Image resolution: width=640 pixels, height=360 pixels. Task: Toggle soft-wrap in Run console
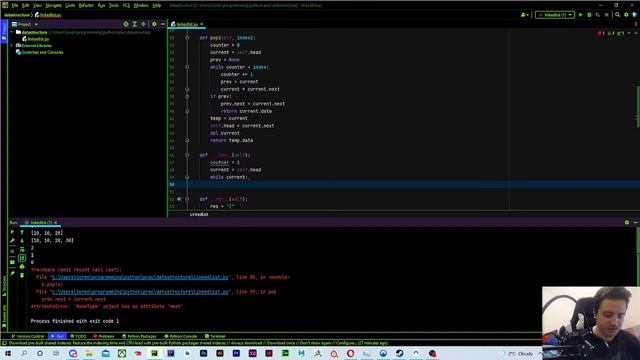pyautogui.click(x=22, y=249)
